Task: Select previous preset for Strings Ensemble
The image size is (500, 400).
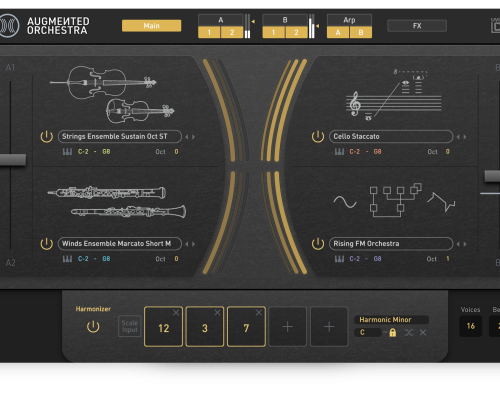Action: (x=187, y=137)
